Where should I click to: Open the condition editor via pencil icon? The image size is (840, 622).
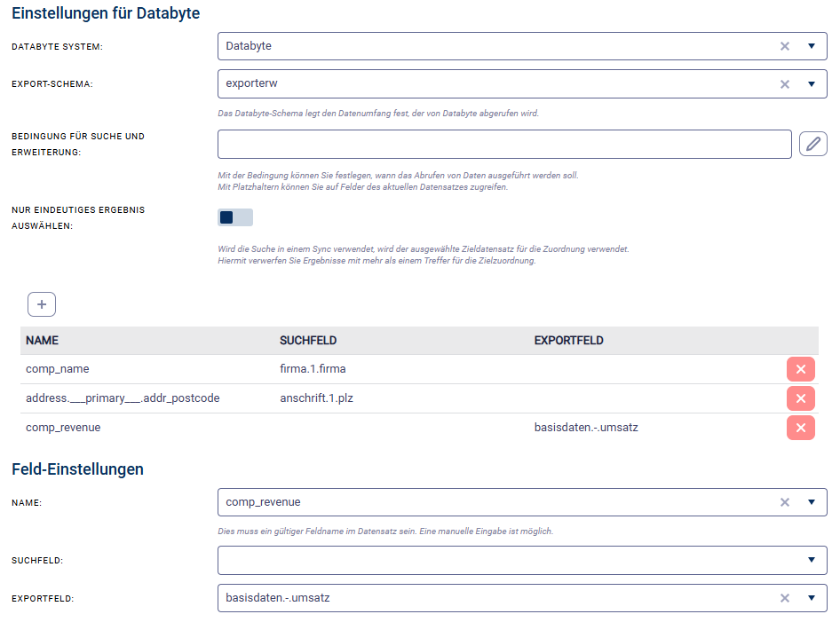coord(812,144)
